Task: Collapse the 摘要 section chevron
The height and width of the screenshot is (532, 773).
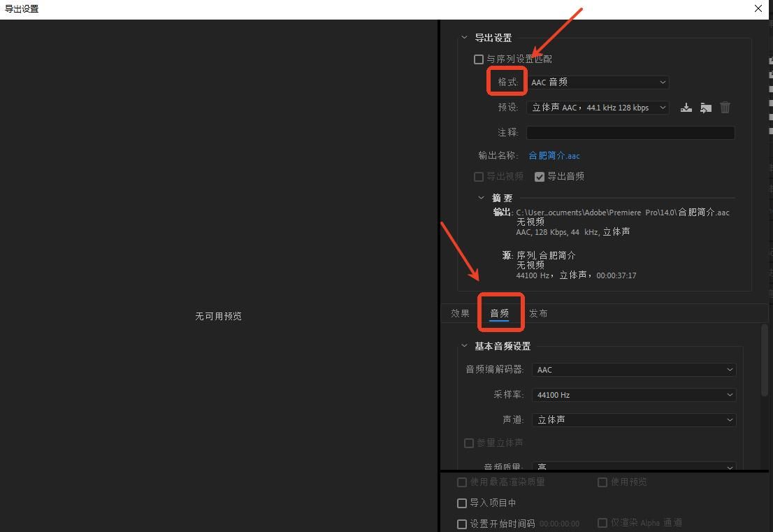Action: tap(481, 198)
